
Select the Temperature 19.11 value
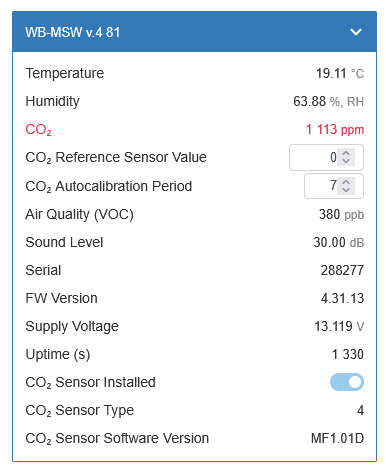tap(331, 73)
